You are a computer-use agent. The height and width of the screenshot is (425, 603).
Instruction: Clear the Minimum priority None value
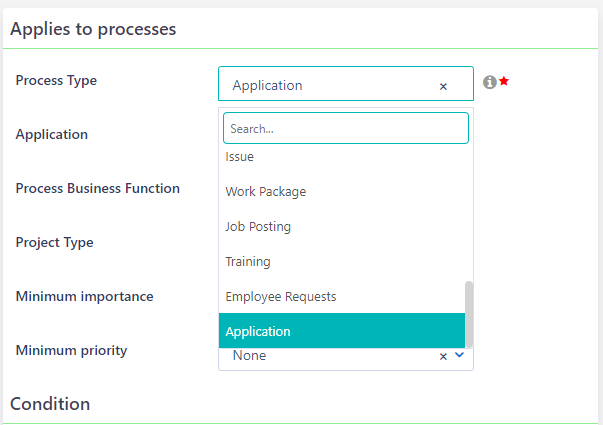(443, 356)
